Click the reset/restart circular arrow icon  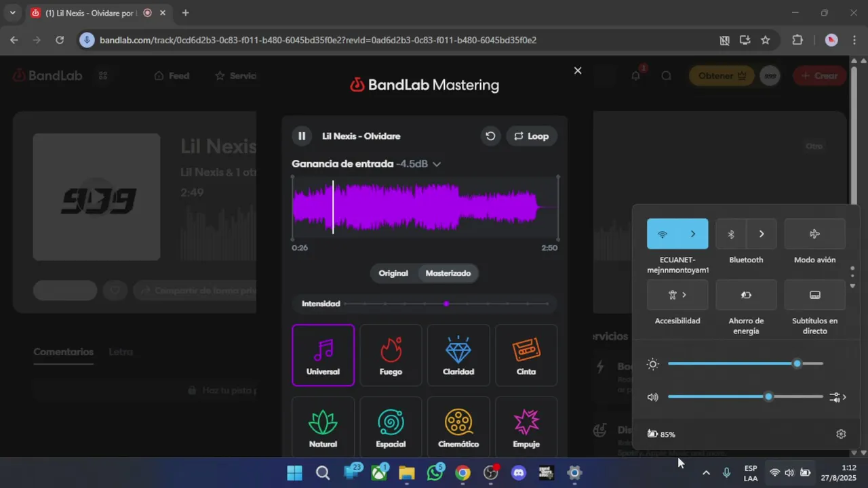[x=490, y=136]
